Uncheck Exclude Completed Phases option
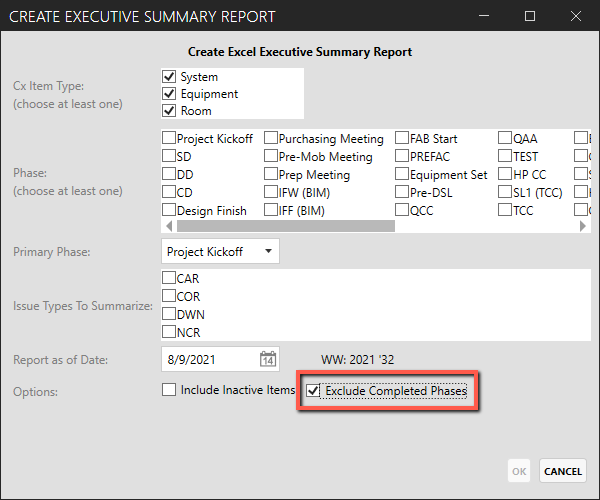The image size is (600, 500). coord(315,391)
